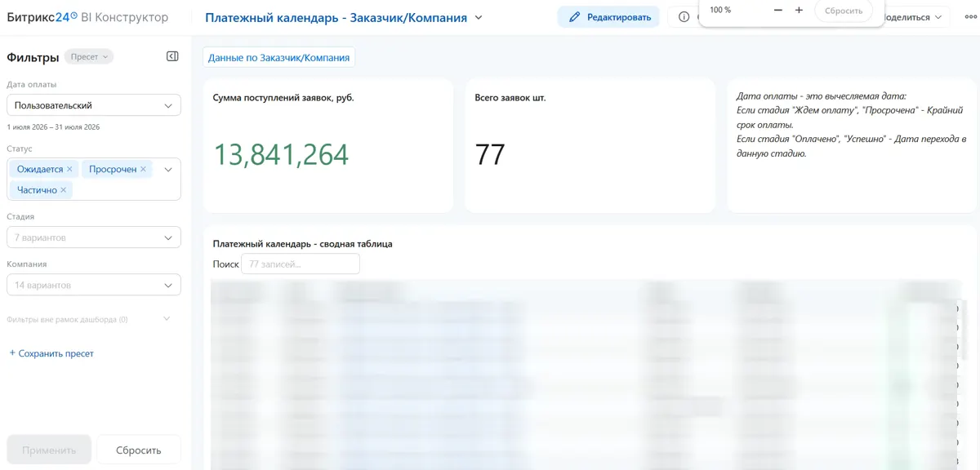Click Сохранить пресет link
The image size is (980, 470).
(x=51, y=353)
